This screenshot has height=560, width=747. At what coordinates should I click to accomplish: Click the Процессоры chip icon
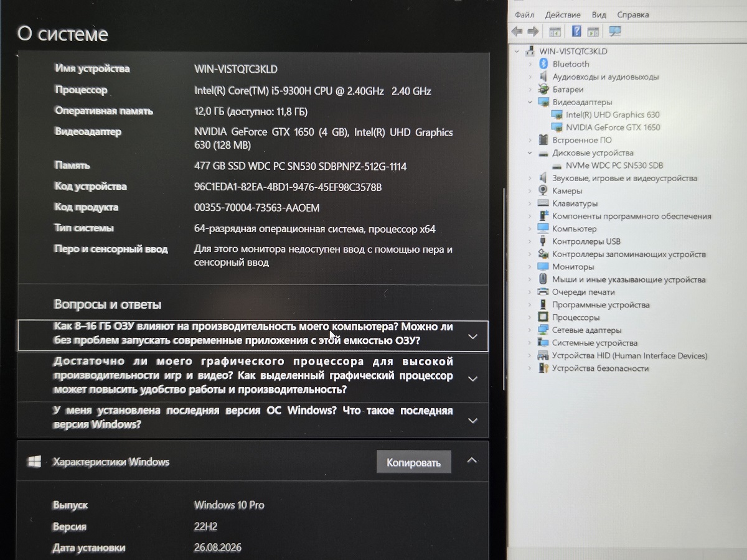tap(543, 317)
